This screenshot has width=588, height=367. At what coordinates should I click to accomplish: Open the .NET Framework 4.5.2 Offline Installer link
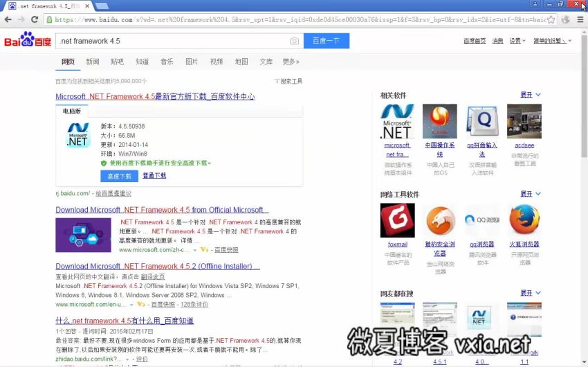pos(158,266)
